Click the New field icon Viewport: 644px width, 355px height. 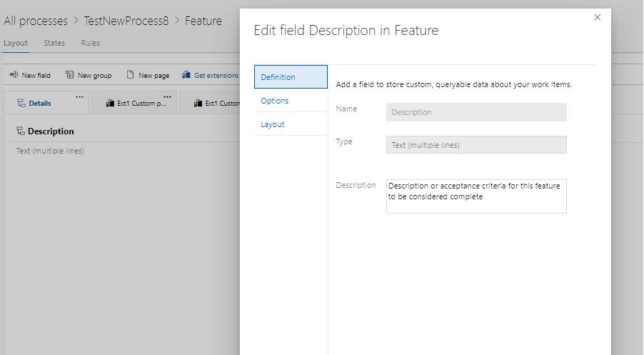pyautogui.click(x=14, y=75)
